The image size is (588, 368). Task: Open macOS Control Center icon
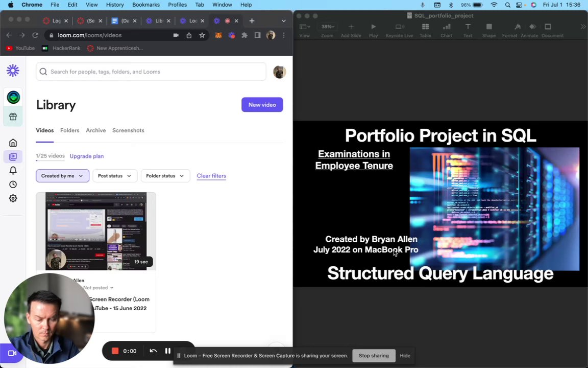pyautogui.click(x=519, y=5)
